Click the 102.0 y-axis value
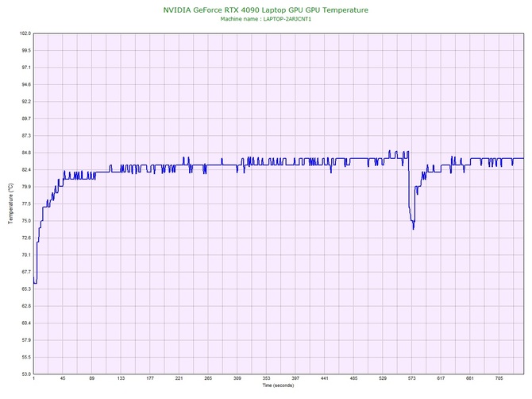Screen dimensions: 532x399 [25, 33]
